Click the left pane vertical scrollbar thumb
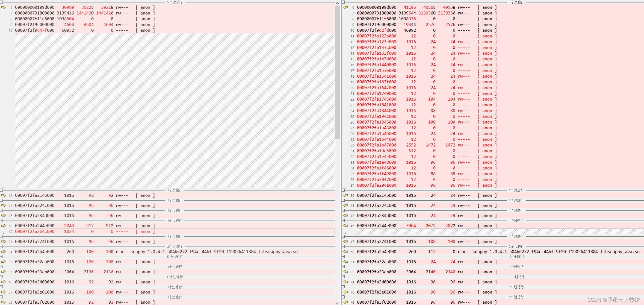The height and width of the screenshot is (305, 644). coord(337,72)
